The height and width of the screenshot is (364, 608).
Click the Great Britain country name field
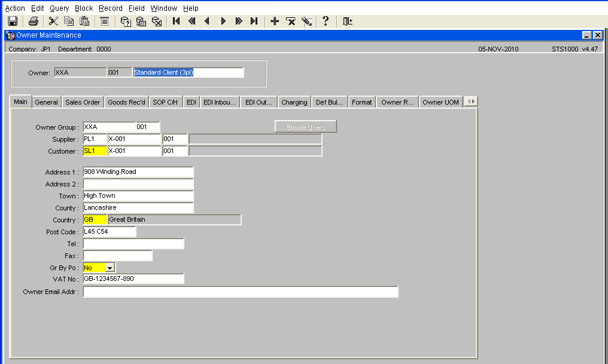(175, 219)
